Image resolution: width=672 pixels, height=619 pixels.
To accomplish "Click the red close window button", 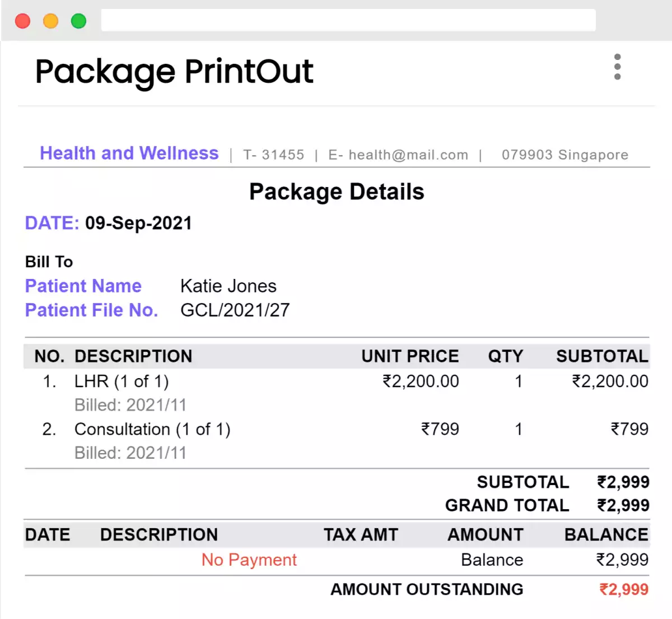I will tap(23, 21).
